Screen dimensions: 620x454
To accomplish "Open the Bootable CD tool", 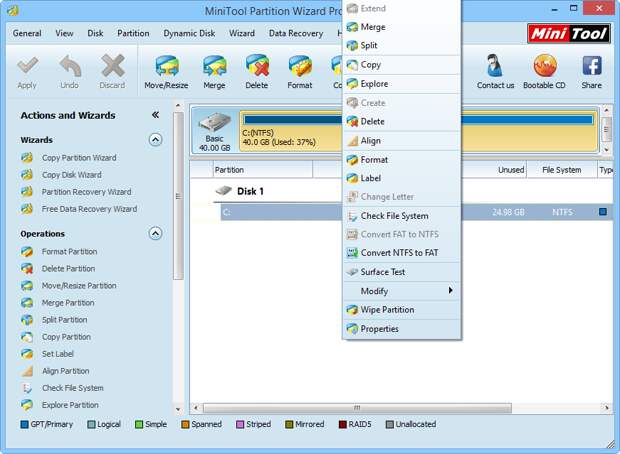I will tap(544, 68).
